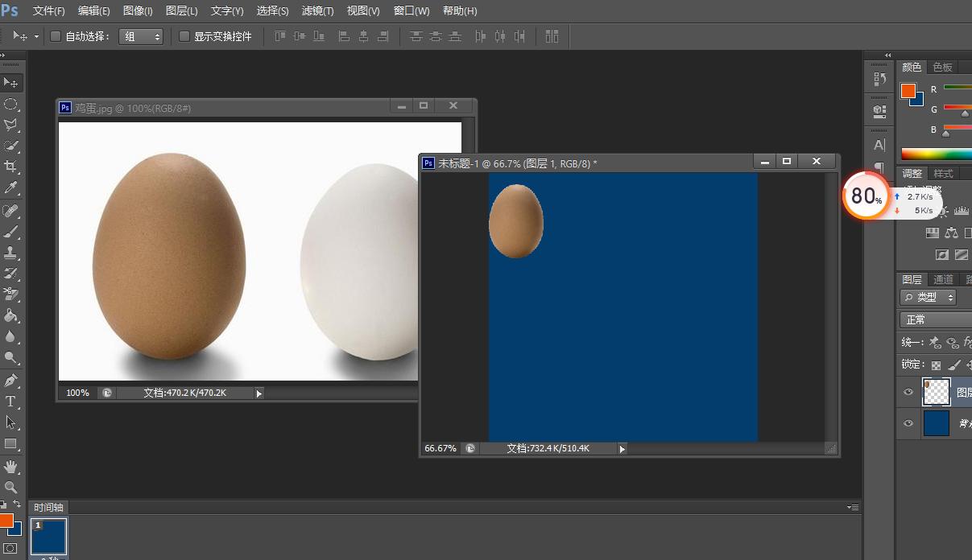Hide the 背景 layer
Image resolution: width=972 pixels, height=560 pixels.
[x=908, y=422]
